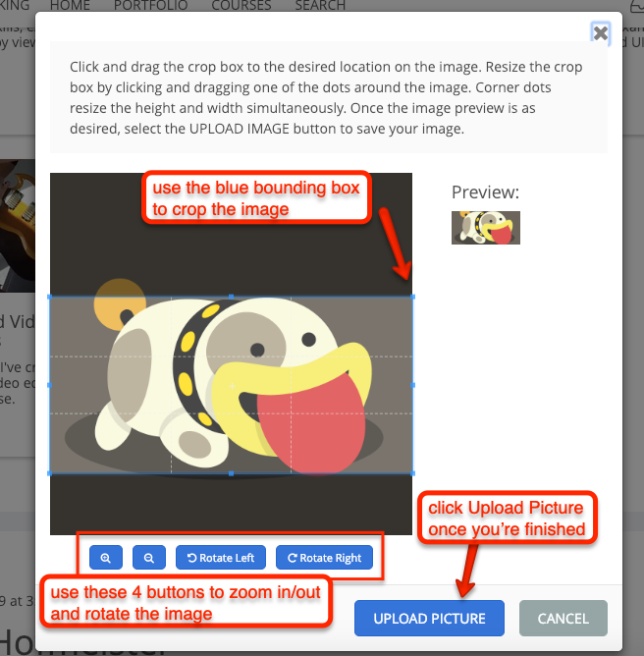The image size is (644, 656).
Task: Click the zoom in magnifier button
Action: pos(106,557)
